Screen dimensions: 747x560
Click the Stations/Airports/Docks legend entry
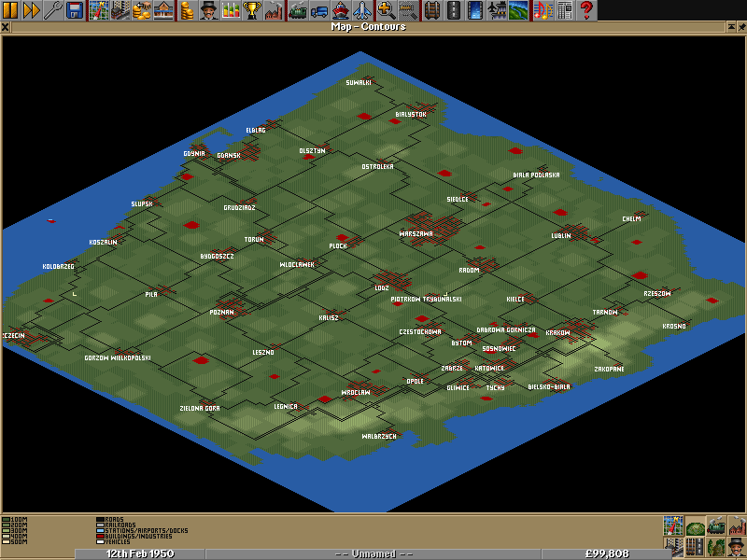pyautogui.click(x=142, y=530)
